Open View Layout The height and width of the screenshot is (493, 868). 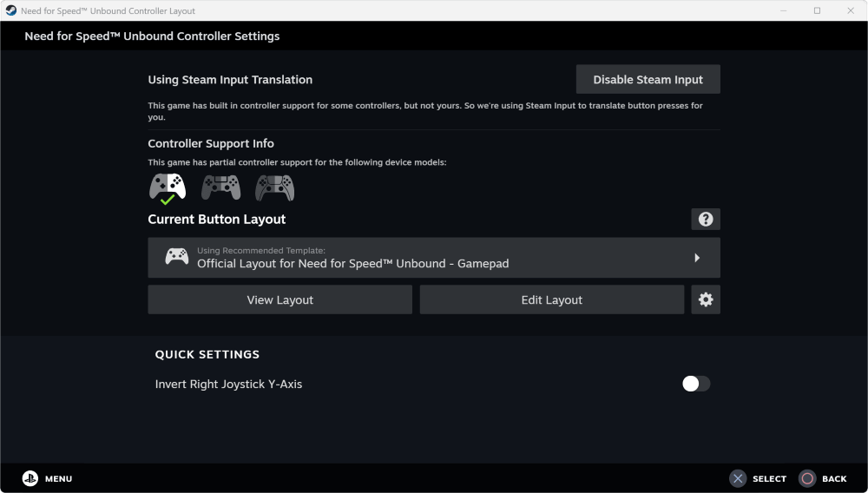(279, 299)
